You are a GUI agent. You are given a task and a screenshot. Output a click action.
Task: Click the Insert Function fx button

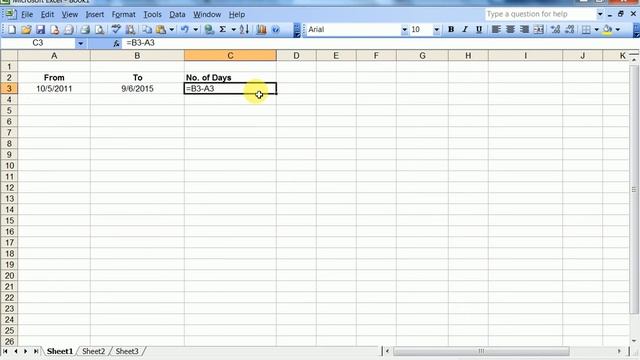click(117, 43)
